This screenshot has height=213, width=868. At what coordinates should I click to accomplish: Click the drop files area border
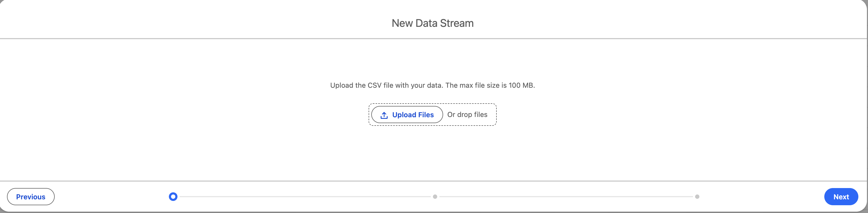click(x=432, y=104)
